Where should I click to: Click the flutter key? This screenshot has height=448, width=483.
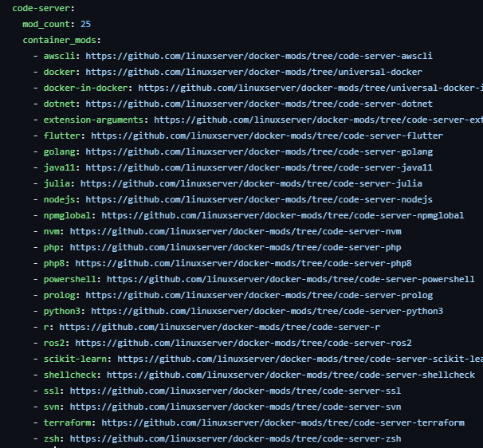pos(62,136)
